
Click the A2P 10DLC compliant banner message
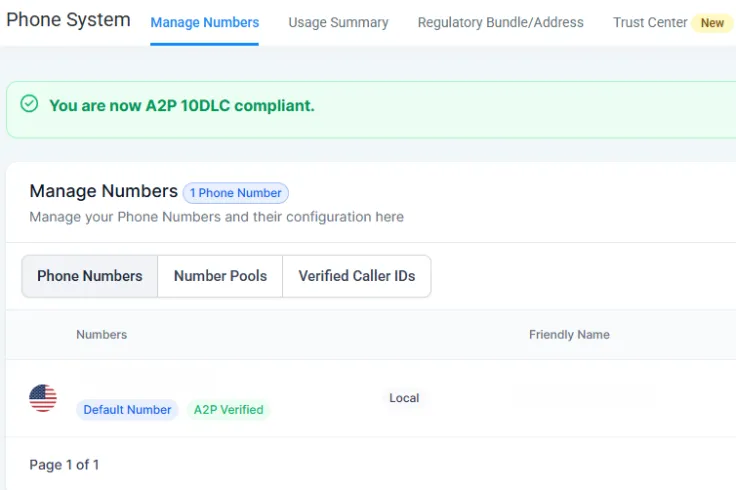coord(181,105)
